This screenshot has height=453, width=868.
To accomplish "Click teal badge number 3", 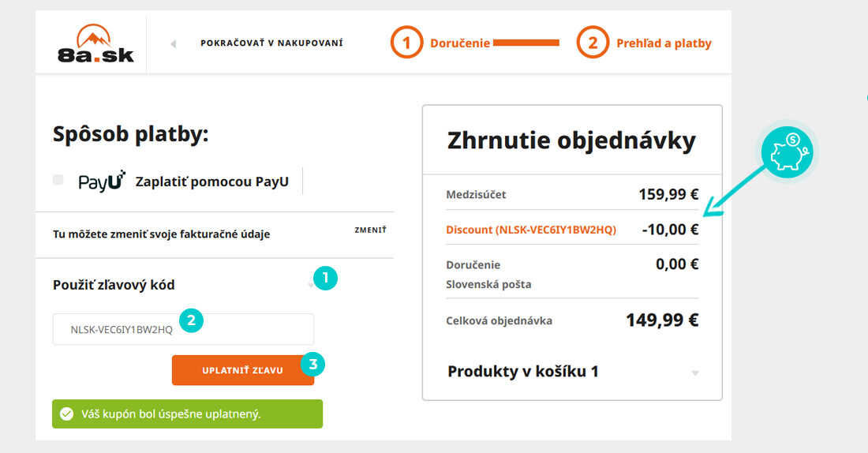I will point(312,364).
